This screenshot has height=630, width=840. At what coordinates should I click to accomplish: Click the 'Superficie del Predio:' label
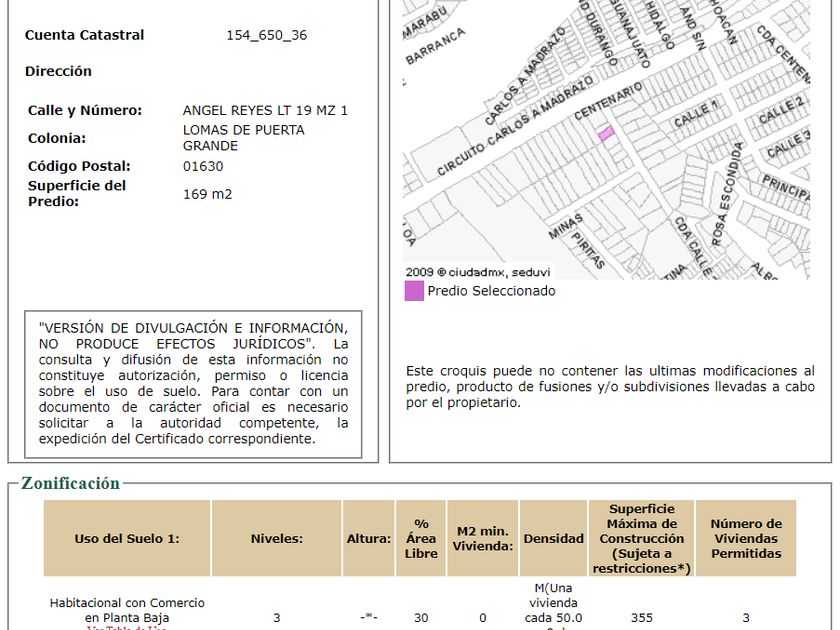click(77, 193)
